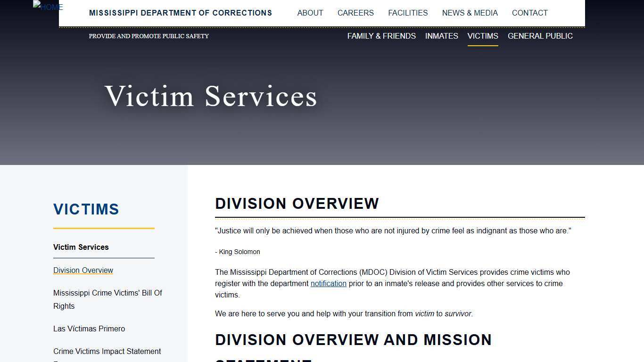Select the VICTIMS navigation tab

[483, 36]
